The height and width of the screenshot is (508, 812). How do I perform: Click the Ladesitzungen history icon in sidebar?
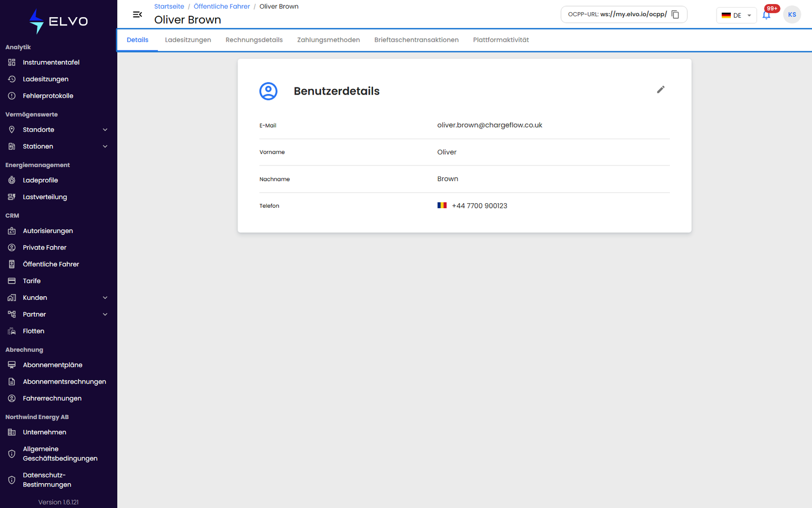[x=12, y=79]
